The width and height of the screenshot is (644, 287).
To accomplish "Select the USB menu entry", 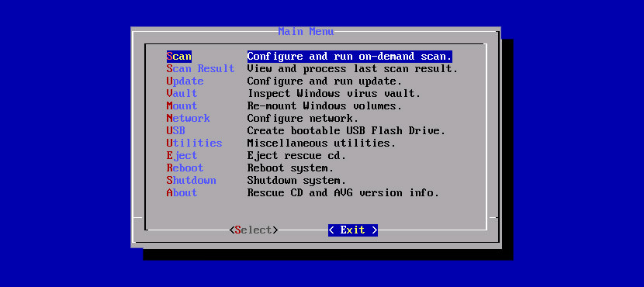I will [176, 130].
